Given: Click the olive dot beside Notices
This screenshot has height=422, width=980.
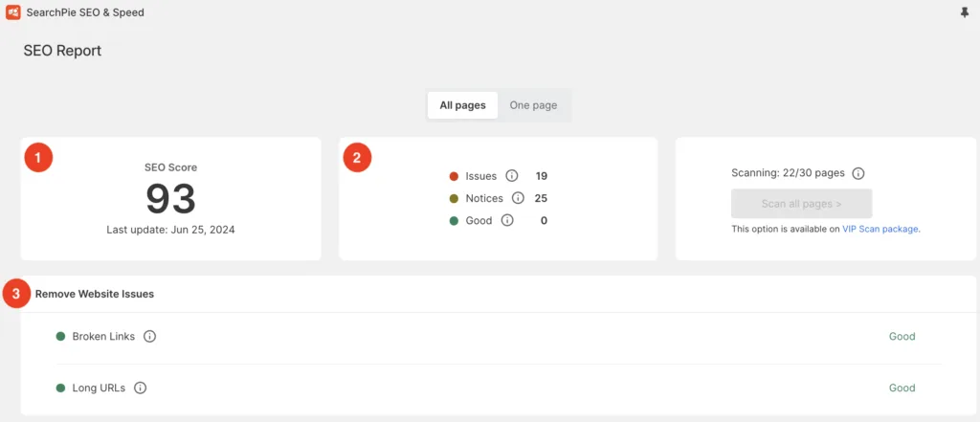Looking at the screenshot, I should point(455,199).
